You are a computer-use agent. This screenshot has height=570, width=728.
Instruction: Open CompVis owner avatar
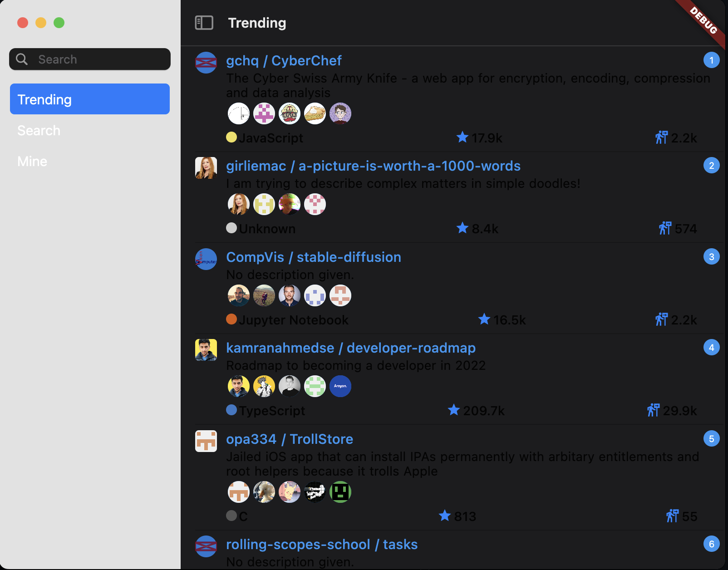206,259
